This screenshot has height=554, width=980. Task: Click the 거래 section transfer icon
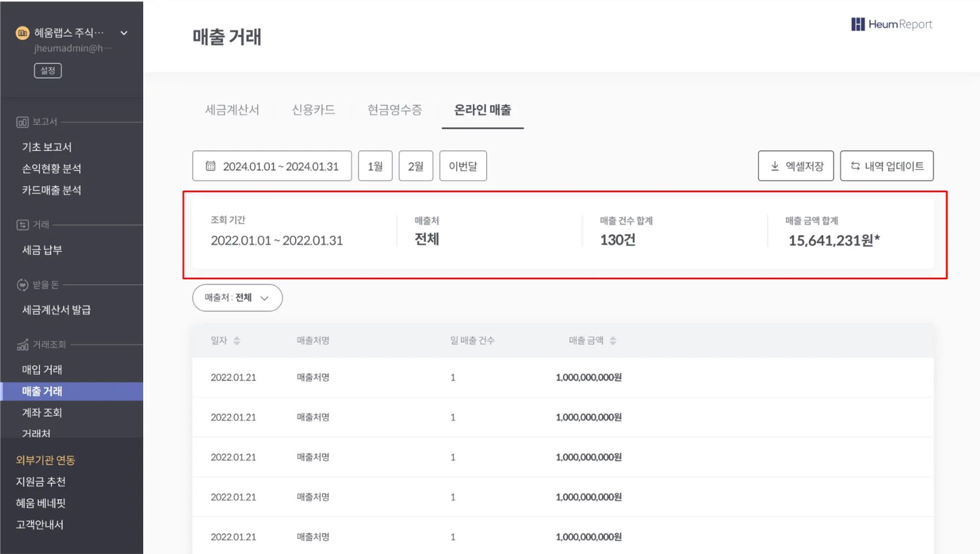tap(23, 225)
